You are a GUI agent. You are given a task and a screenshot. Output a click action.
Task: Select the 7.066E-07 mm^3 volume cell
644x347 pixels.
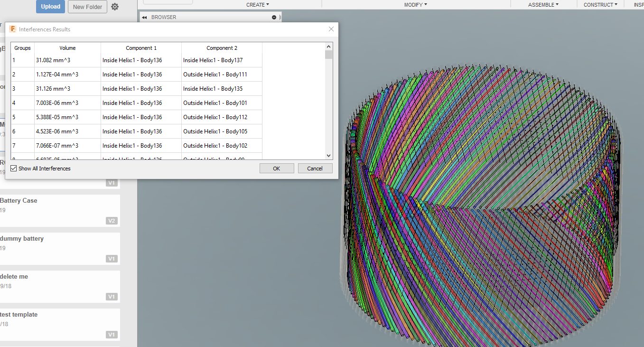[x=68, y=146]
